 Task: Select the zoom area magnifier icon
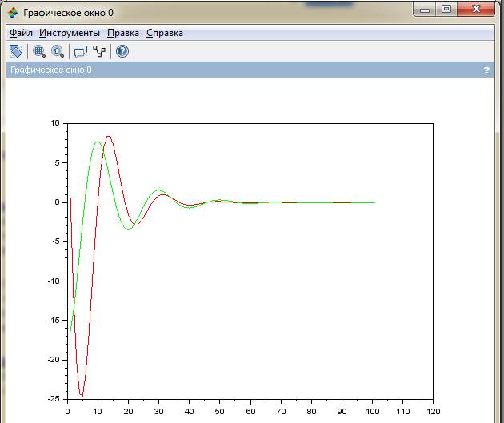point(39,51)
